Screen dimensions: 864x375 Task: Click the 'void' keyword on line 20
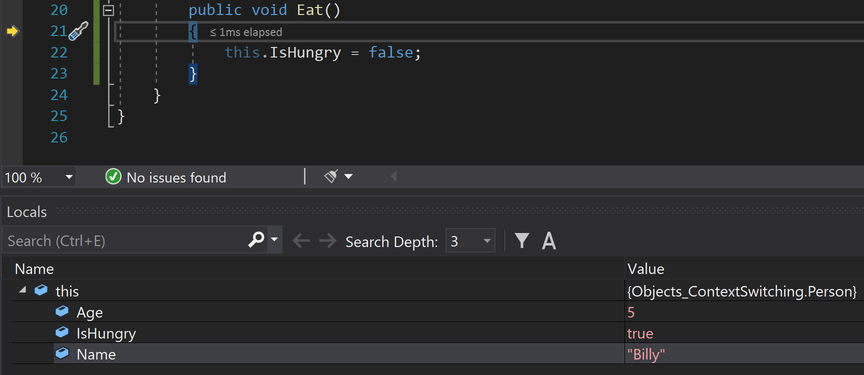[269, 10]
